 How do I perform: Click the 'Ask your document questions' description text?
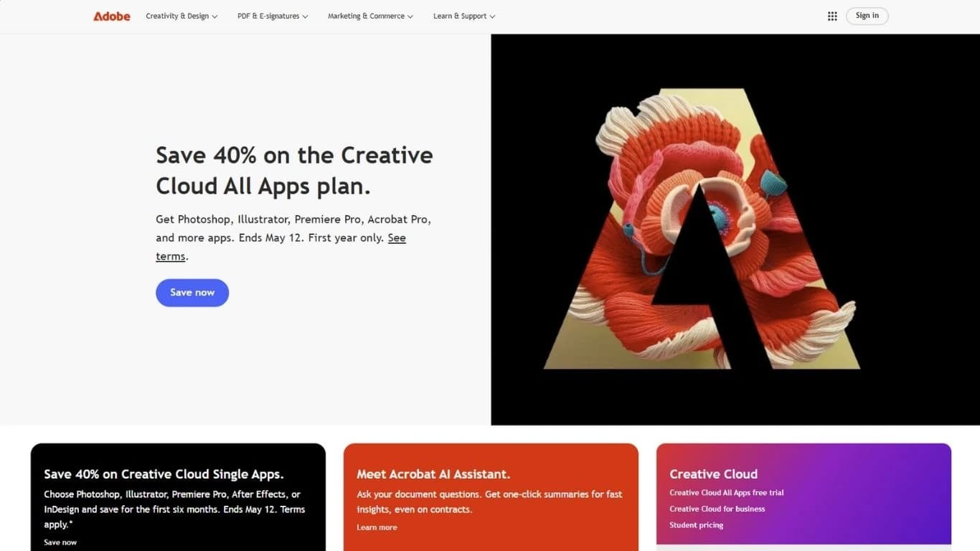pyautogui.click(x=489, y=501)
